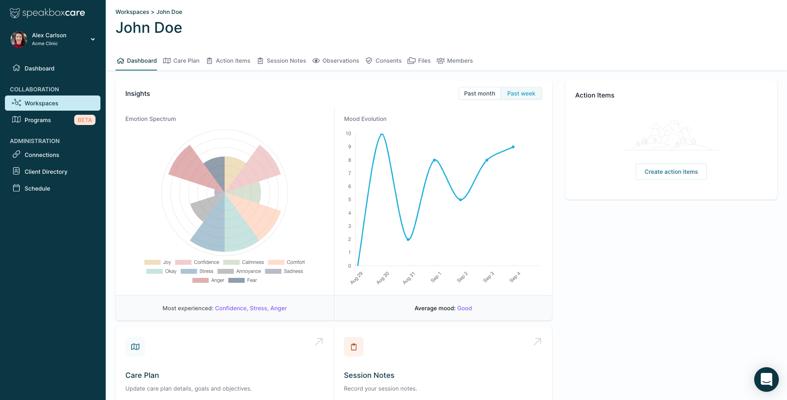Open Client Directory in the sidebar

click(x=45, y=172)
